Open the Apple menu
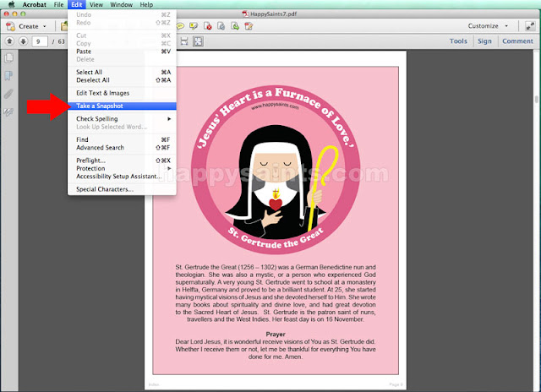The width and height of the screenshot is (541, 392). tap(12, 4)
